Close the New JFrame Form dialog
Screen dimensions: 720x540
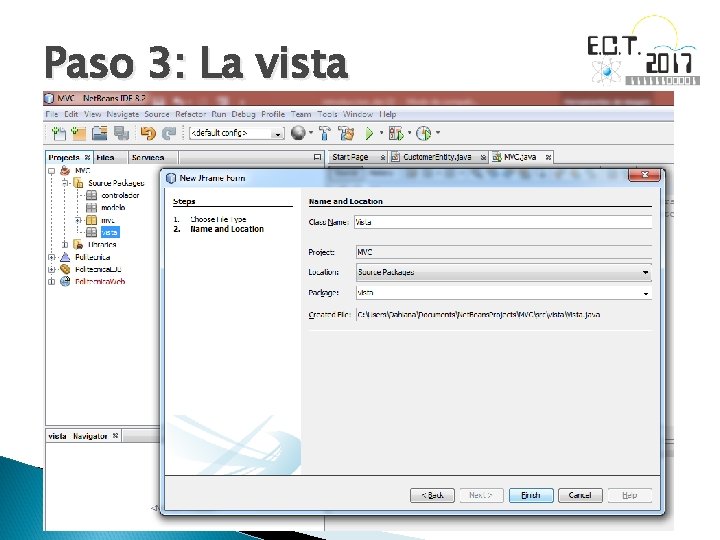tap(645, 175)
